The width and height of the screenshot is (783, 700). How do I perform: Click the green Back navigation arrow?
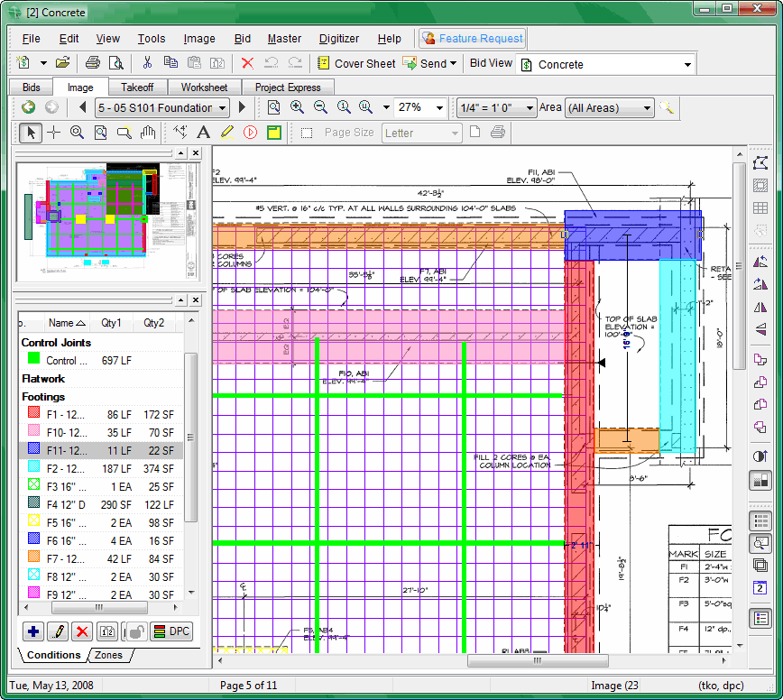click(x=29, y=106)
